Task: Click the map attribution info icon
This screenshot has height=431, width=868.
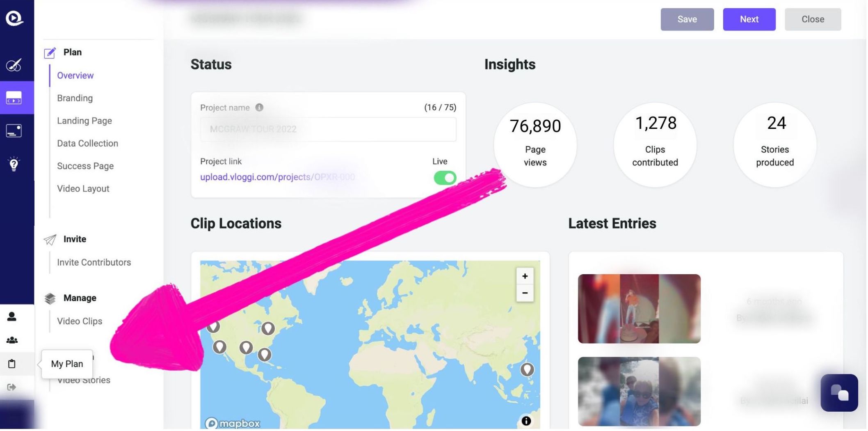Action: (x=526, y=421)
